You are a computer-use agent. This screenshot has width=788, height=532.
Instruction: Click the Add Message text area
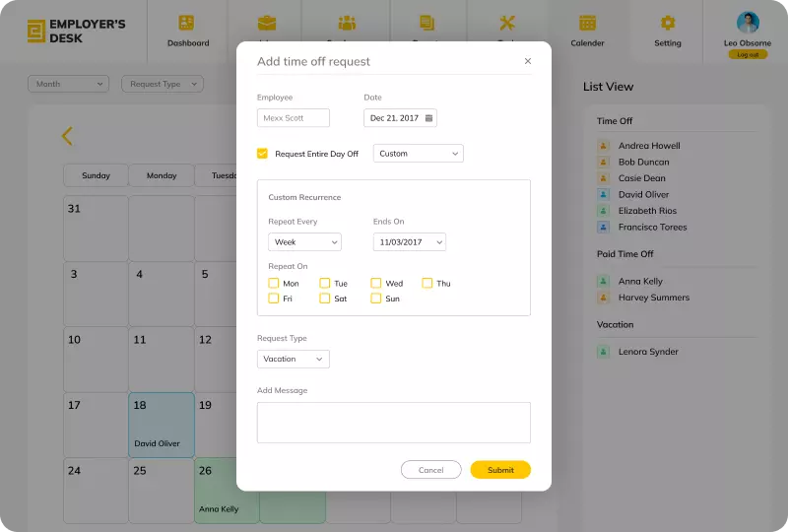pos(393,423)
